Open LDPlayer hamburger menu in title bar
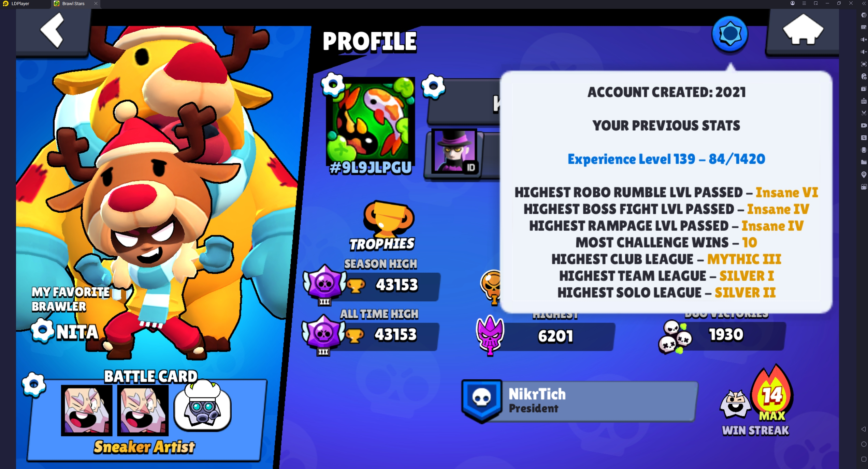 click(804, 3)
